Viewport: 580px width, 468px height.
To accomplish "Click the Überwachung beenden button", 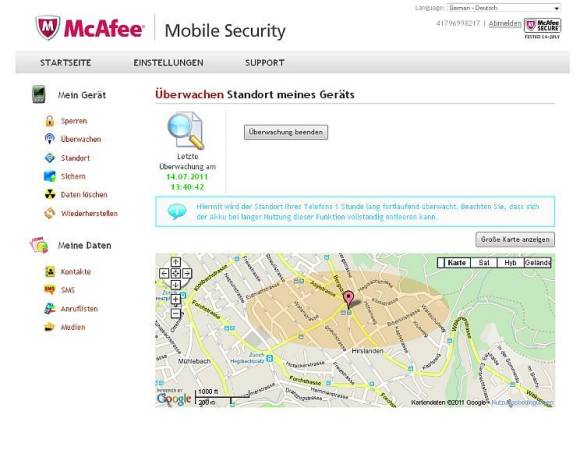I will pos(286,132).
